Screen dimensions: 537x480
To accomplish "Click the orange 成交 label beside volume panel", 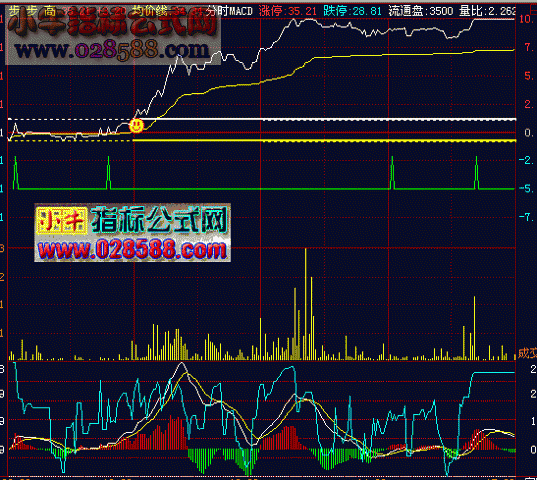I will [x=527, y=353].
